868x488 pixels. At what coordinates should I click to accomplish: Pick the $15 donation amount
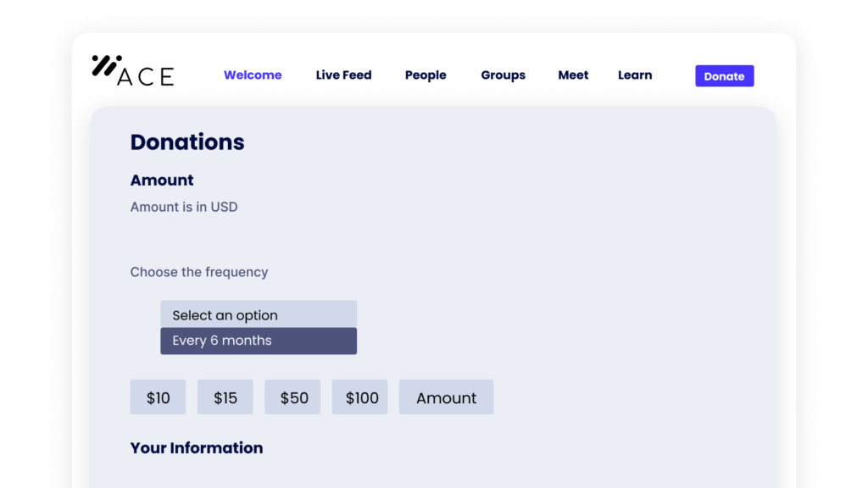pyautogui.click(x=225, y=397)
